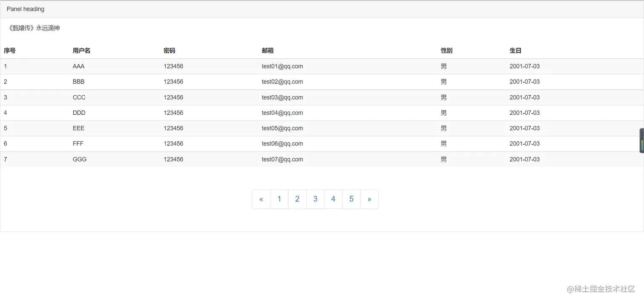Image resolution: width=644 pixels, height=302 pixels.
Task: Click email test05@qq.com
Action: coord(282,128)
